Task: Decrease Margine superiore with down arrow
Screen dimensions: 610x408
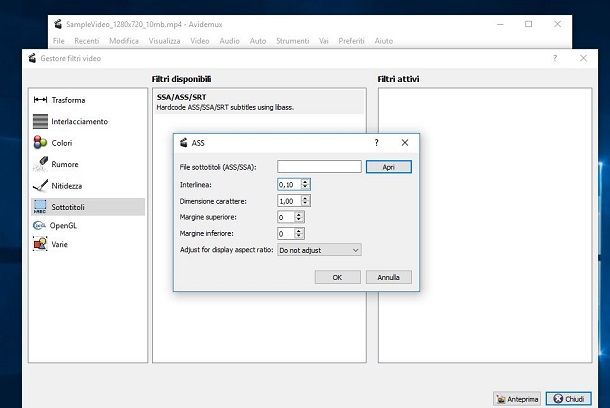Action: pos(299,220)
